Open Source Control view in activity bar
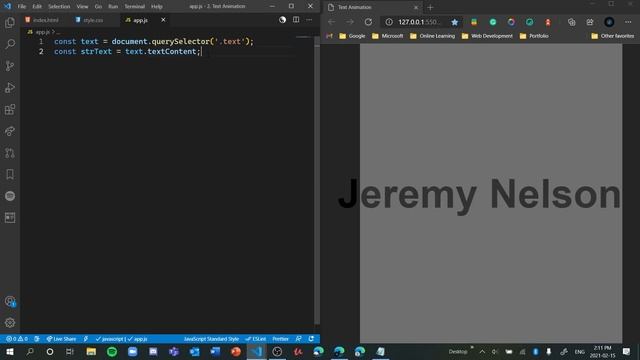Viewport: 640px width, 360px height. (10, 66)
